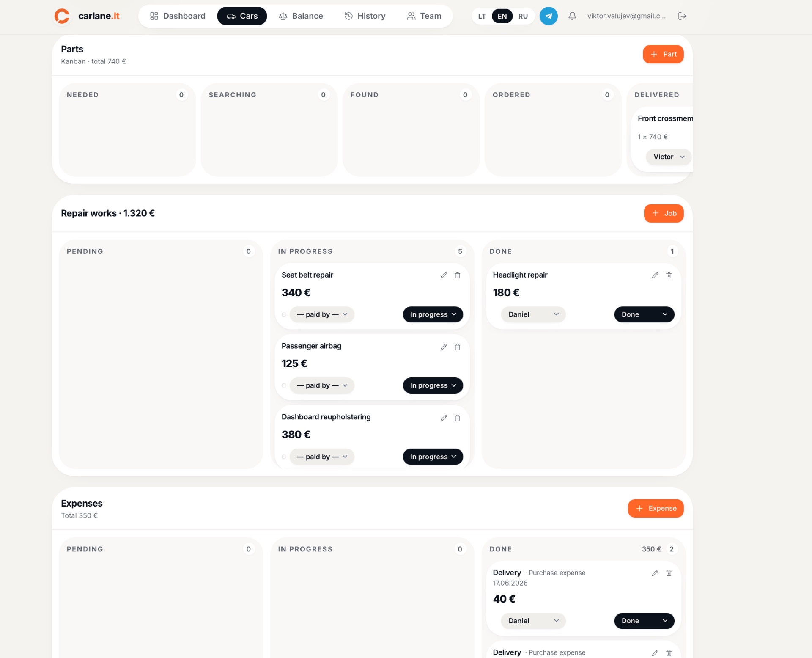
Task: Edit the Dashboard reupholstering job
Action: click(x=444, y=418)
